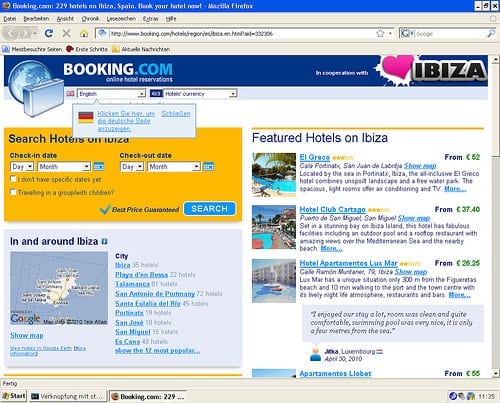The height and width of the screenshot is (403, 500).
Task: Click the San Antonio de Portmany link
Action: 155,294
